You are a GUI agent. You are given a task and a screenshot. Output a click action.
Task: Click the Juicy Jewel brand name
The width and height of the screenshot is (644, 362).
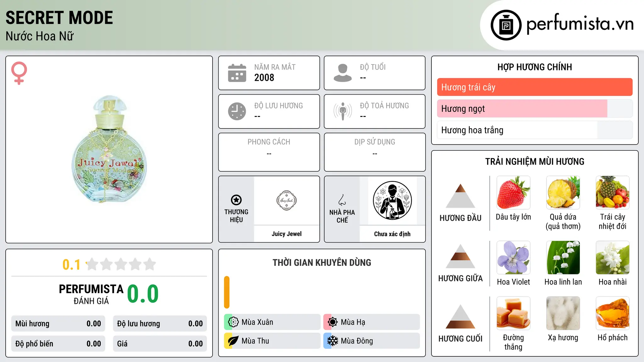click(x=286, y=234)
